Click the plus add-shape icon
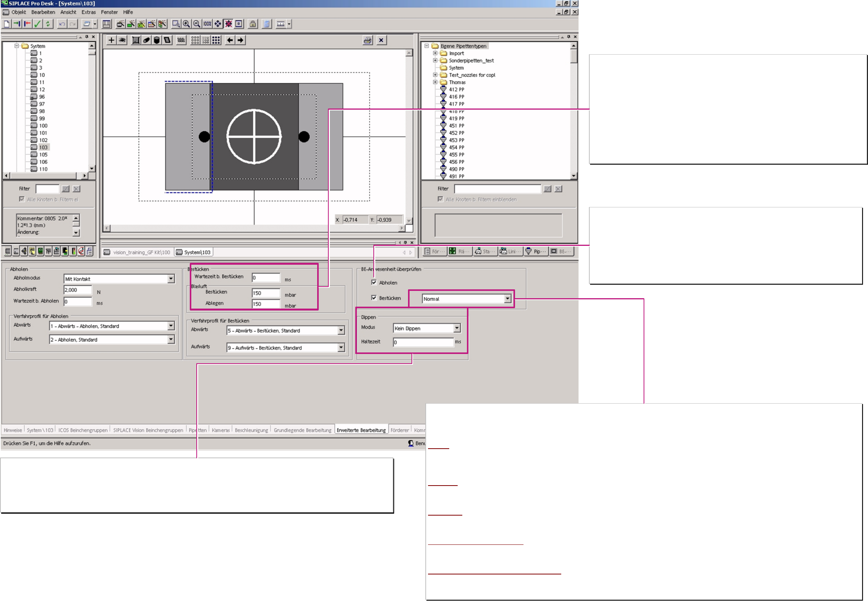The image size is (868, 601). (111, 40)
